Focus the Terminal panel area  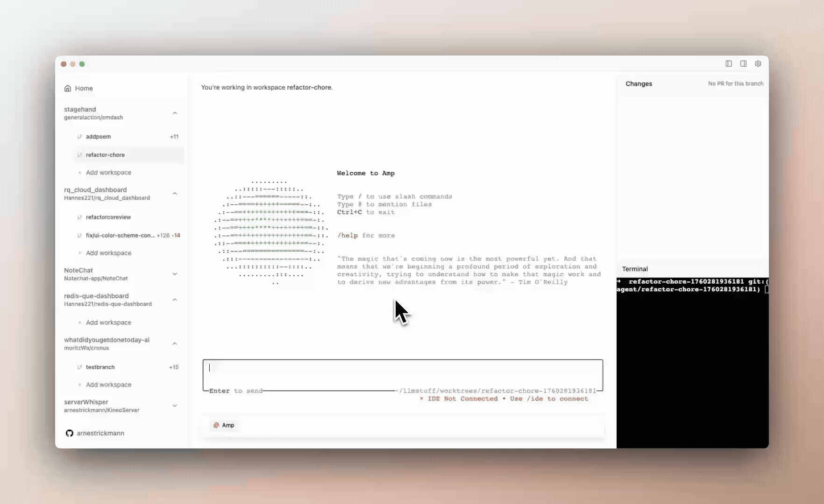(692, 364)
